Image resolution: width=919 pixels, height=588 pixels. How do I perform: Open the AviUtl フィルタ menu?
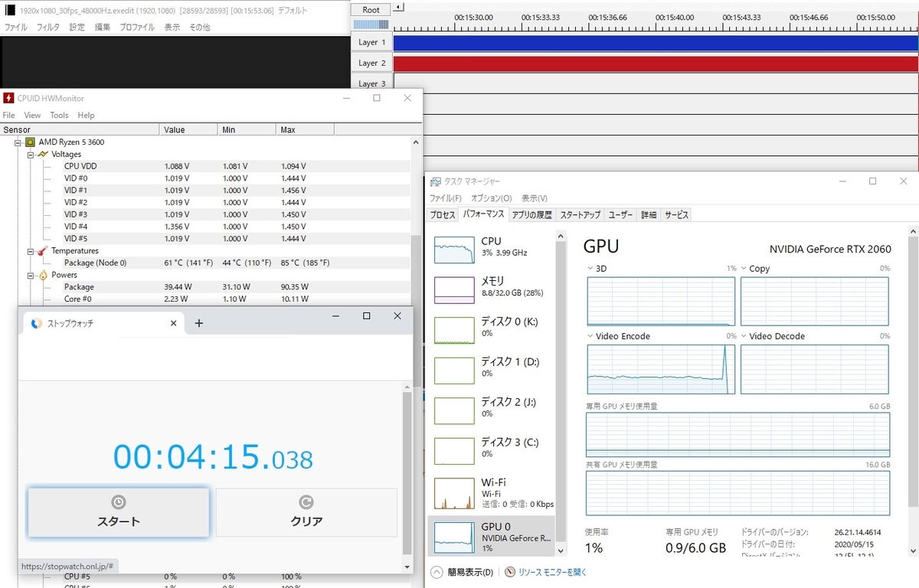[48, 27]
